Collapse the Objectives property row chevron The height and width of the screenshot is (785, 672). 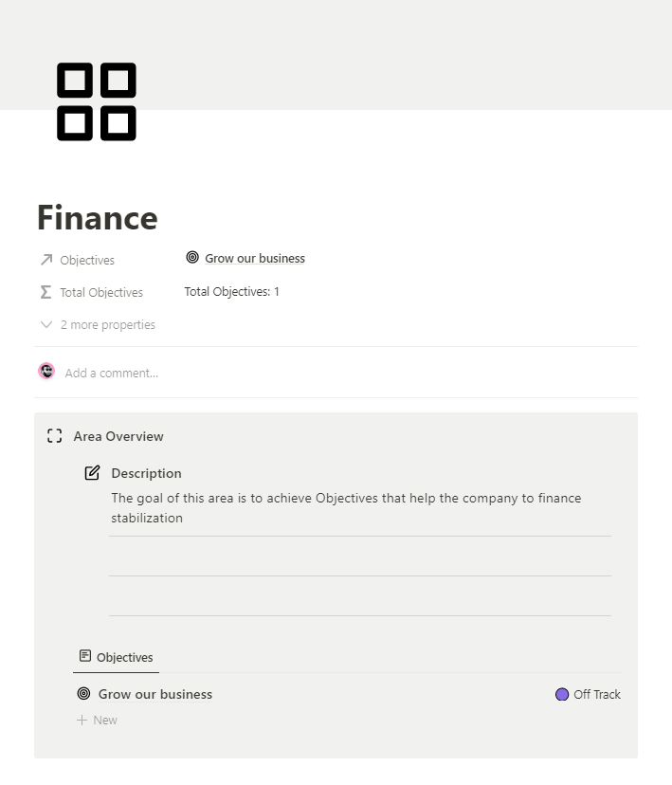pos(45,324)
